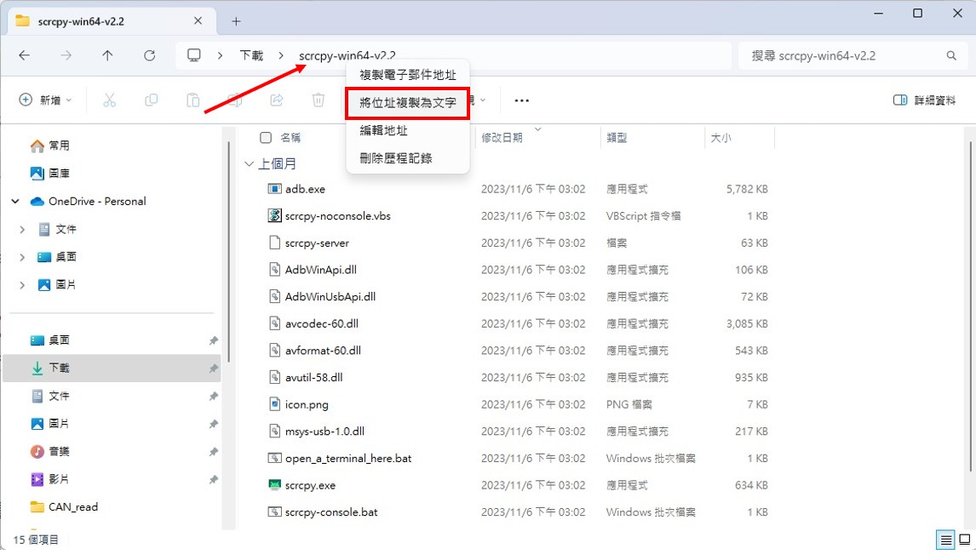
Task: Collapse the OneDrive - Personal tree
Action: (x=15, y=201)
